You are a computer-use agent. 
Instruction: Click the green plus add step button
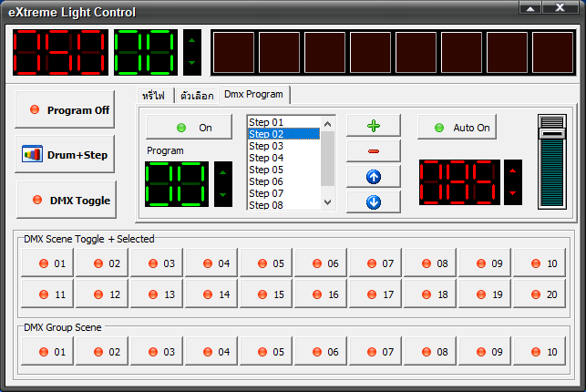tap(374, 126)
